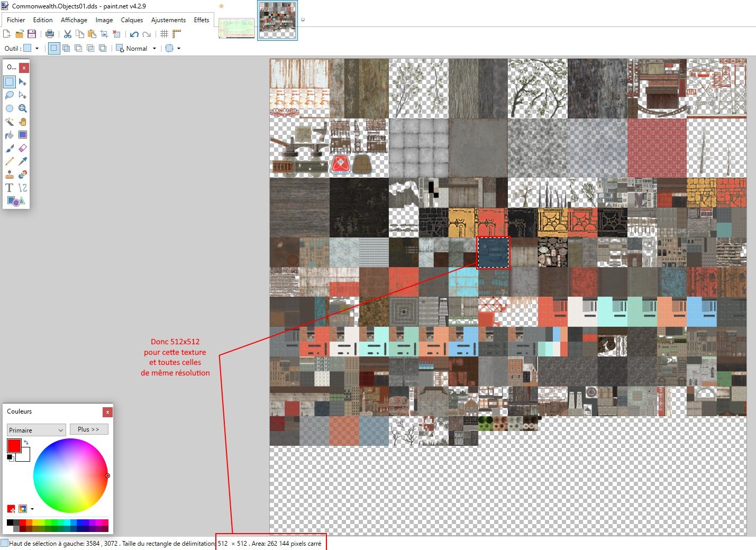The image size is (756, 550).
Task: Select the Paintbrush tool
Action: (x=10, y=148)
